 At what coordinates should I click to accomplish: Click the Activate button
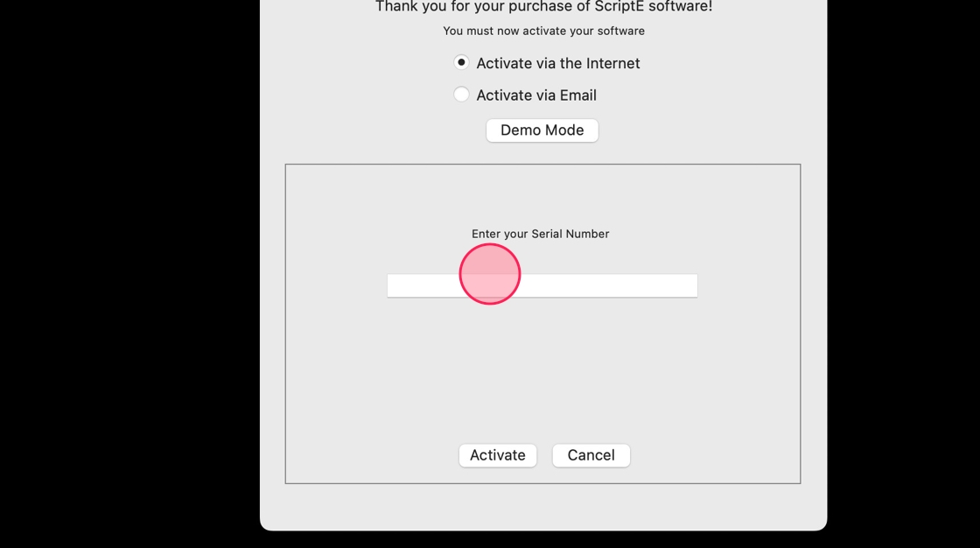coord(498,455)
